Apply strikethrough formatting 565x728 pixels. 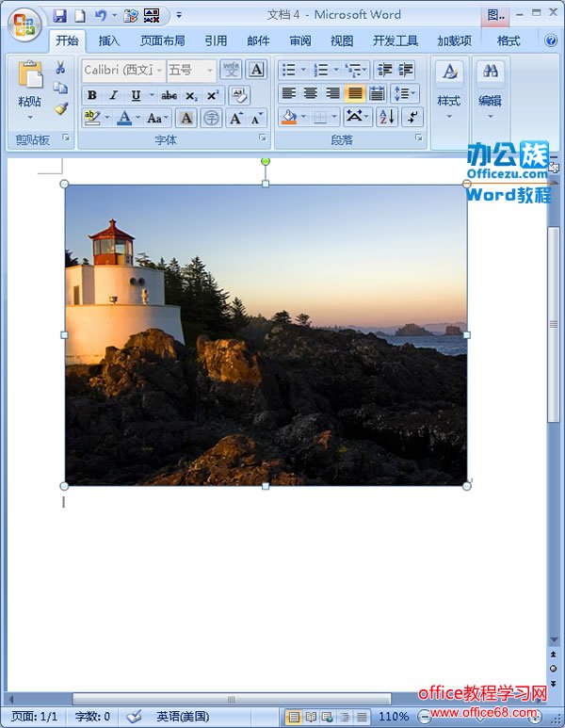tap(169, 95)
